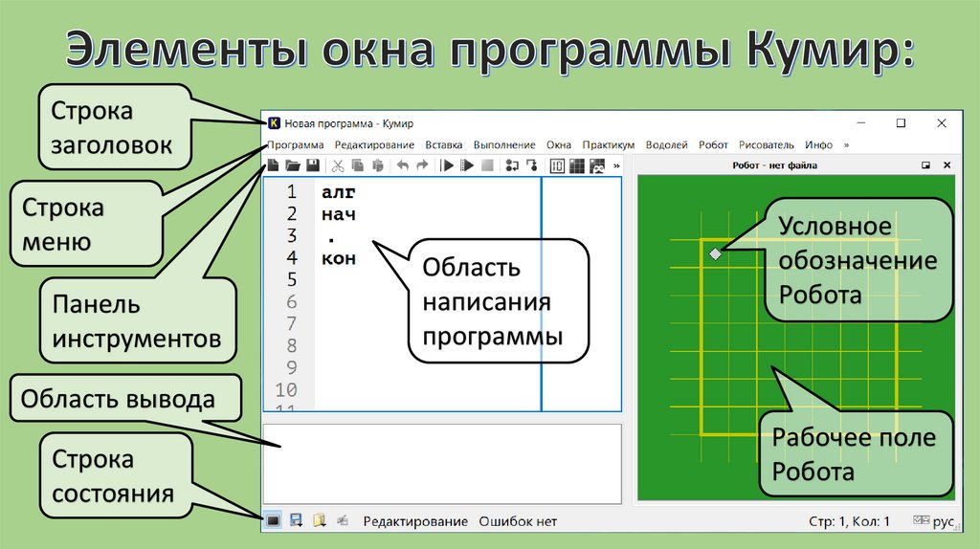
Task: Open the Выполнение menu
Action: pos(504,144)
